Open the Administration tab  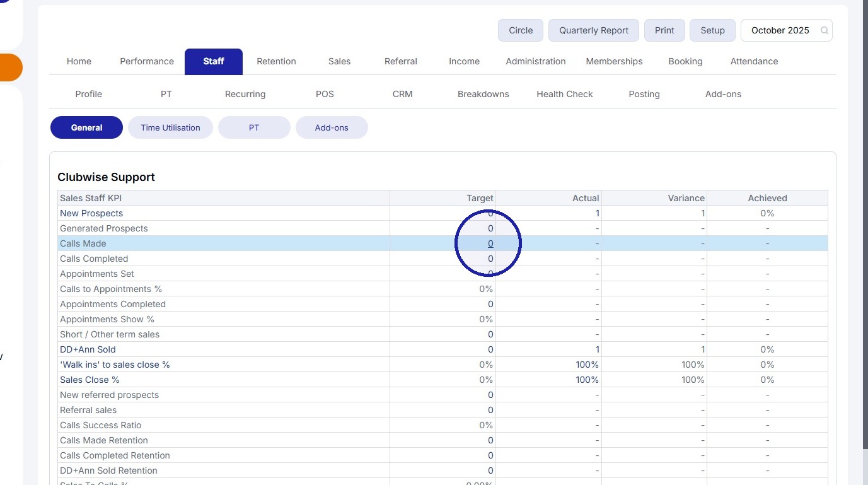point(536,61)
